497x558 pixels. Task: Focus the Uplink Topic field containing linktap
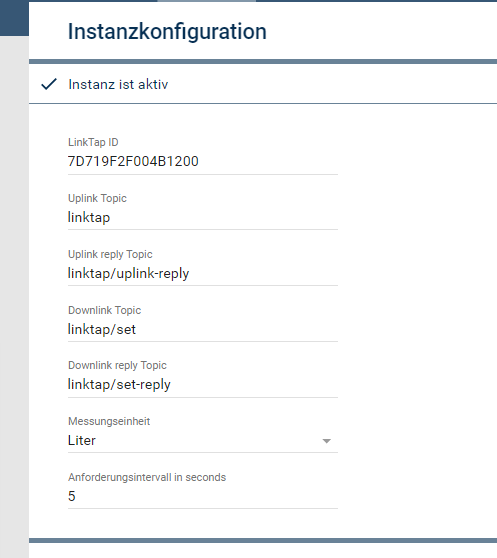(202, 217)
